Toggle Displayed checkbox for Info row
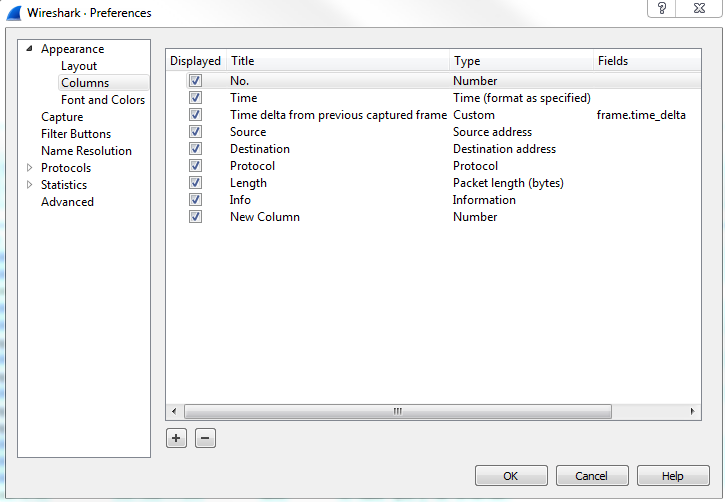 click(x=195, y=200)
